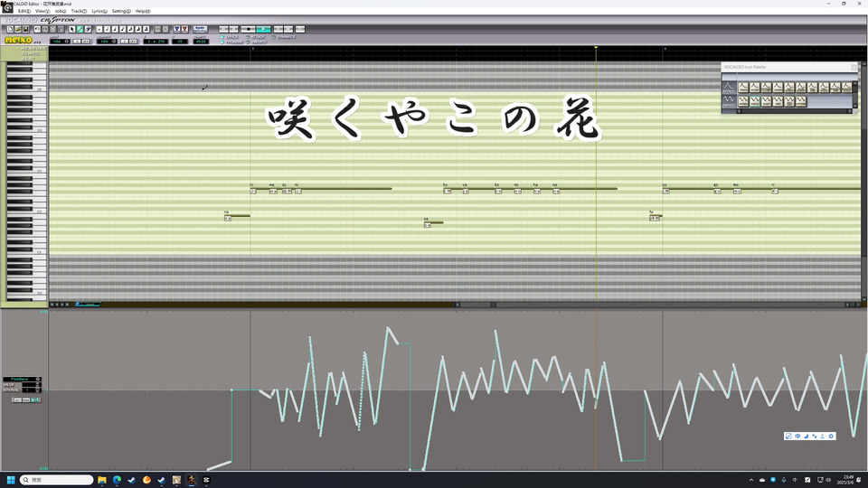
Task: Click the last Attack icon in palette row
Action: pyautogui.click(x=847, y=88)
